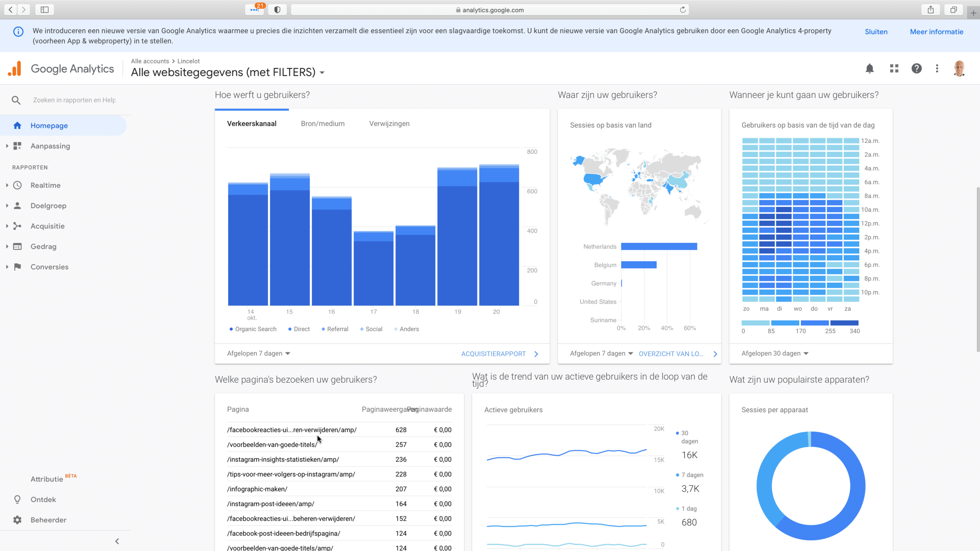Reload the page with the refresh icon
This screenshot has height=551, width=980.
pos(683,10)
